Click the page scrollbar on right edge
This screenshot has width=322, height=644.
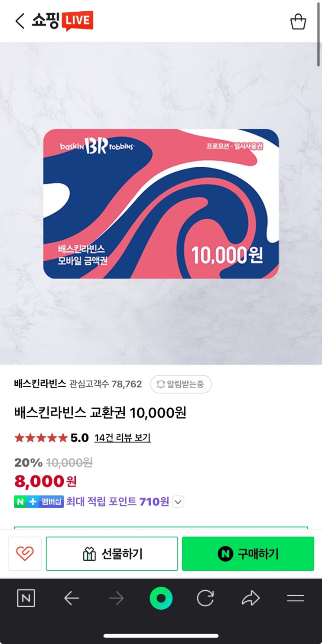pyautogui.click(x=319, y=34)
